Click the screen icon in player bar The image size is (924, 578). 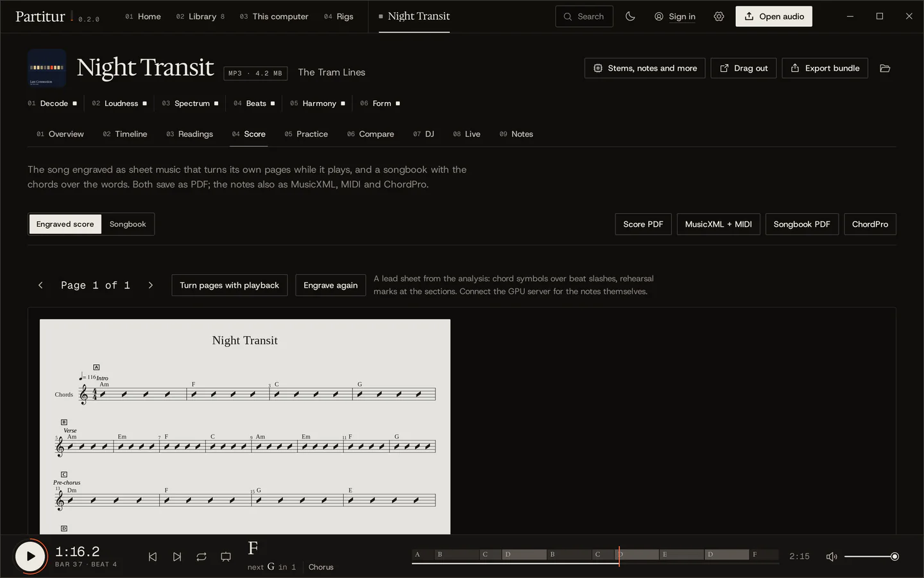click(x=226, y=557)
